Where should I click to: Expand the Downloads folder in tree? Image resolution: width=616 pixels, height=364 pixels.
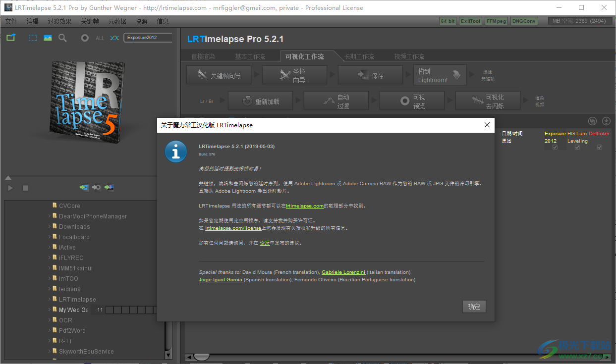(x=50, y=227)
